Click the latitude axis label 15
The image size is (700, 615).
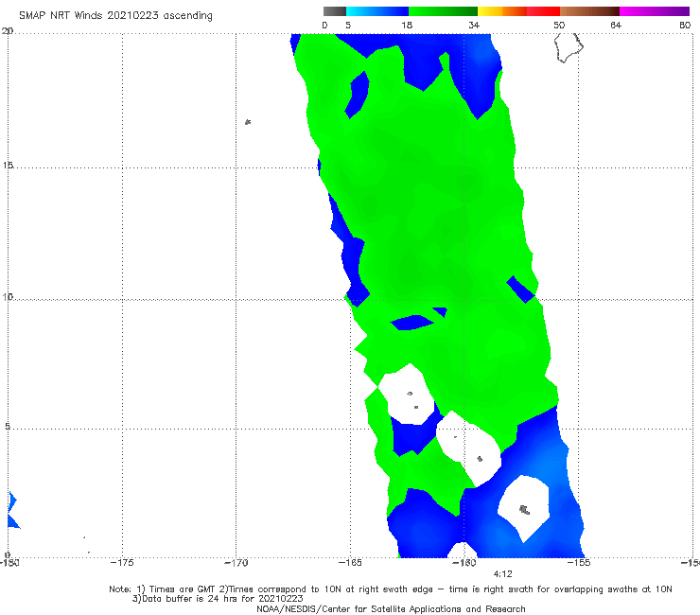point(8,166)
